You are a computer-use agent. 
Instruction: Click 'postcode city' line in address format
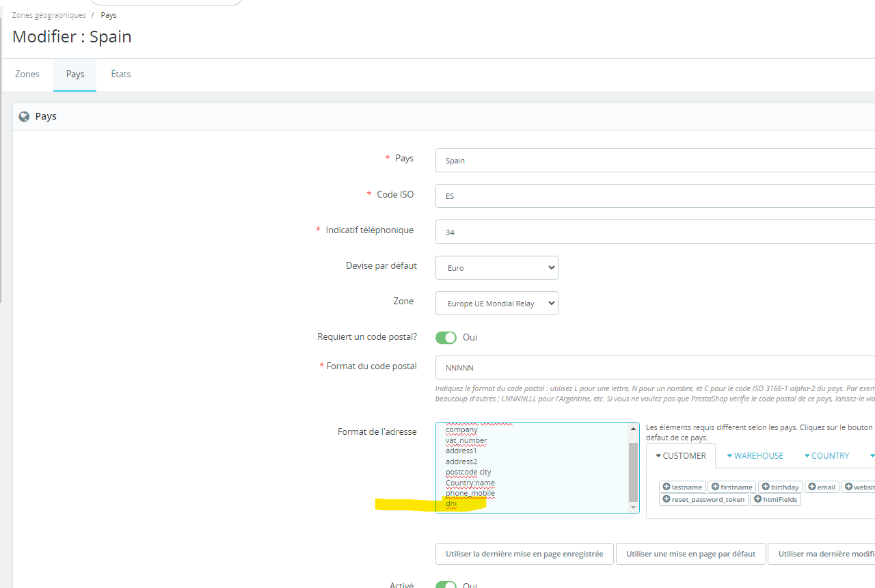pos(468,472)
